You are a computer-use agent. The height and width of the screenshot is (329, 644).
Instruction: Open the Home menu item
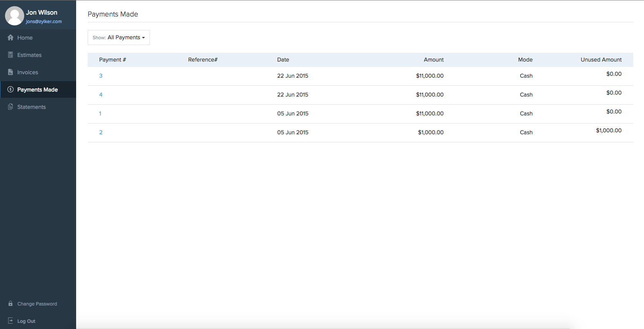(x=38, y=38)
